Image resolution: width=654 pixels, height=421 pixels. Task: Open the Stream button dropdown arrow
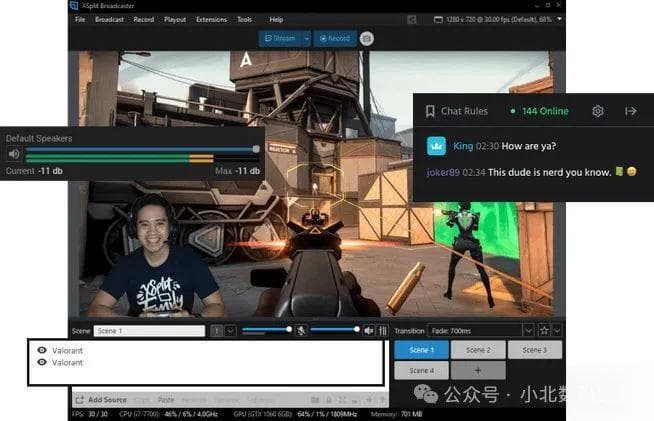pyautogui.click(x=307, y=38)
